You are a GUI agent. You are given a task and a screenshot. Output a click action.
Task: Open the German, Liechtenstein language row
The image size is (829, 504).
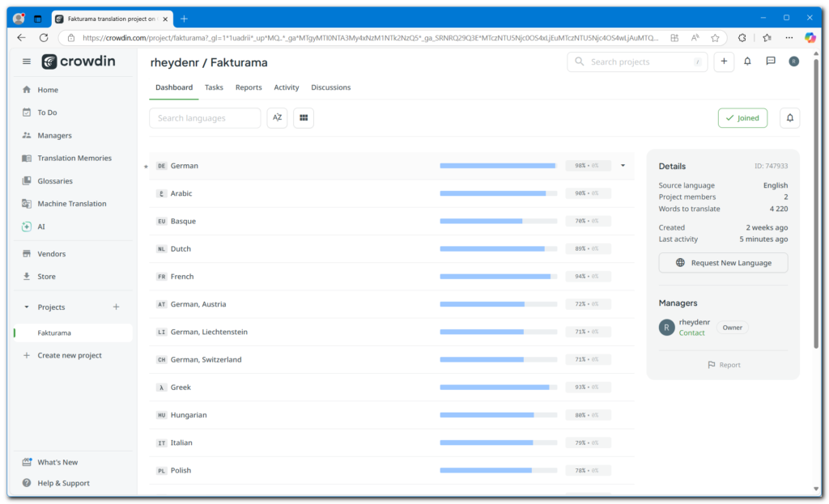(391, 332)
